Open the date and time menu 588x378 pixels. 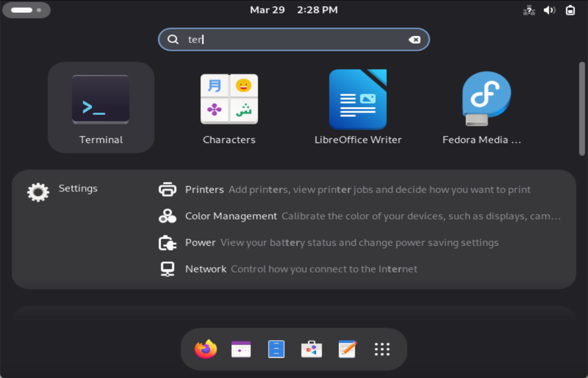[x=294, y=10]
